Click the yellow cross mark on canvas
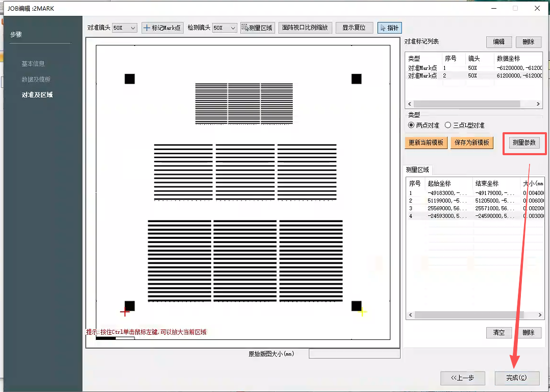550x392 pixels. click(x=362, y=312)
